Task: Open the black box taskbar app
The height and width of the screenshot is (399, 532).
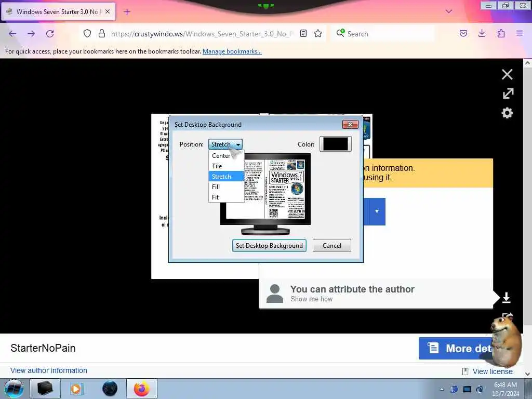Action: tap(45, 389)
